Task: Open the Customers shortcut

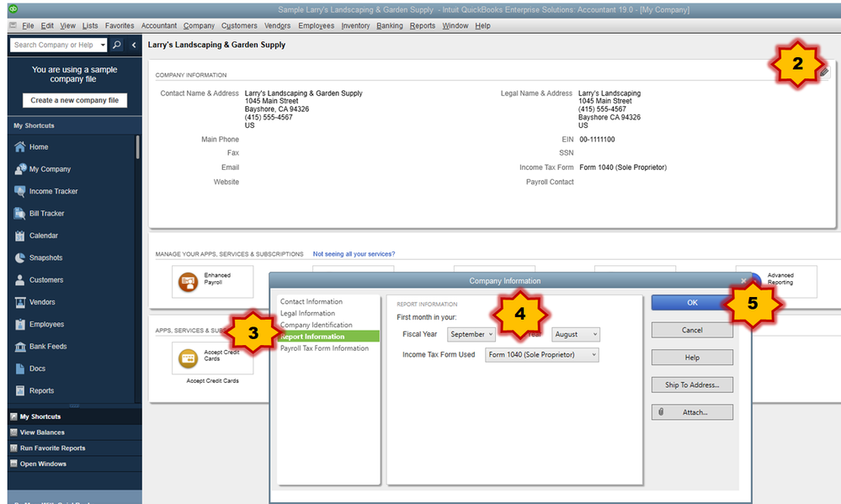Action: pos(46,280)
